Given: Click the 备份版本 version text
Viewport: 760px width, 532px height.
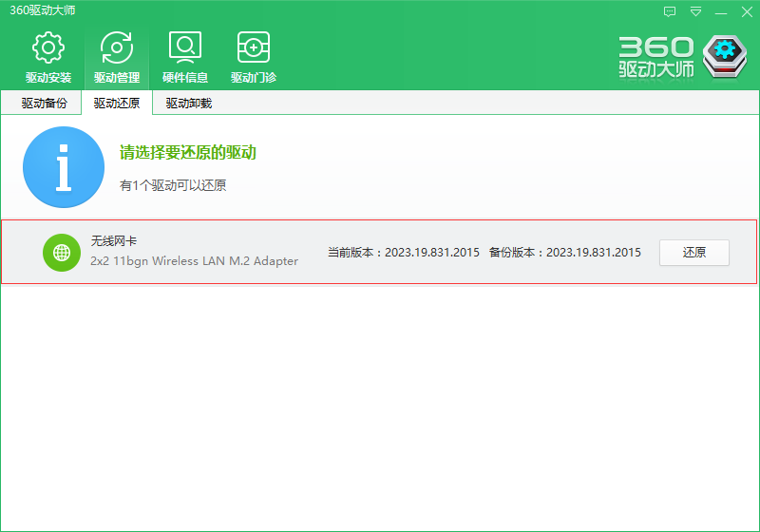Looking at the screenshot, I should (565, 253).
